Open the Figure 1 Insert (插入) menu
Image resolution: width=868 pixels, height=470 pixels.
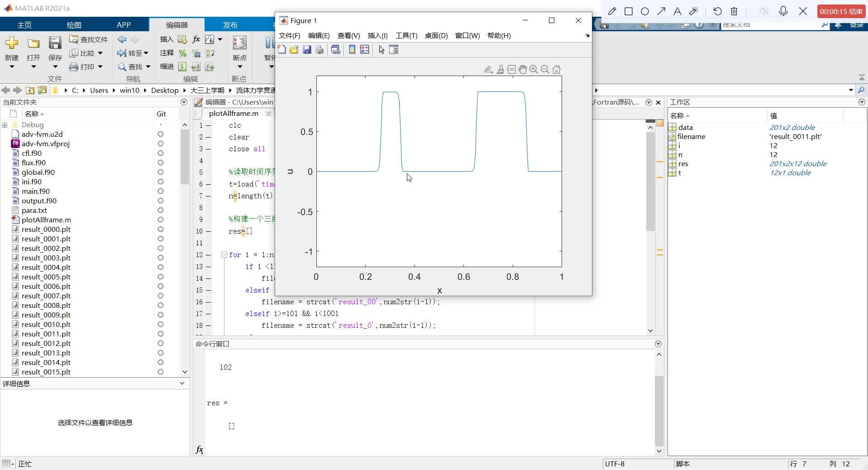(377, 35)
